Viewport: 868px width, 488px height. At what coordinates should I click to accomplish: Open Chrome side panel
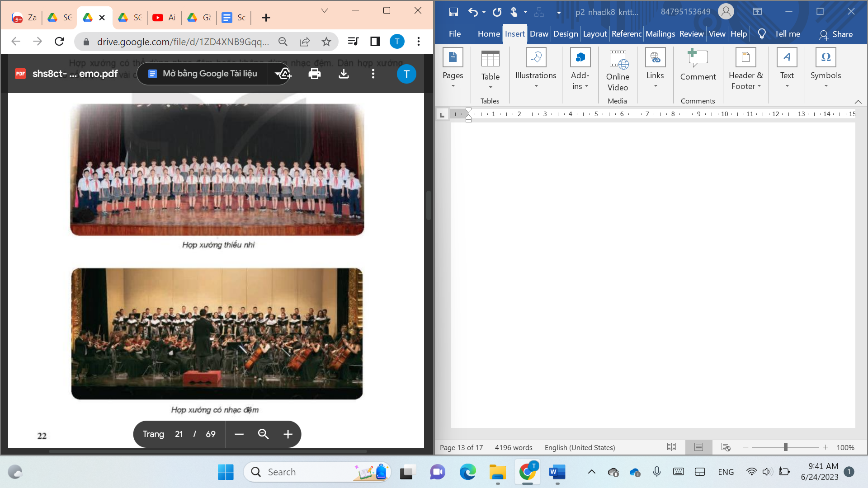click(375, 42)
